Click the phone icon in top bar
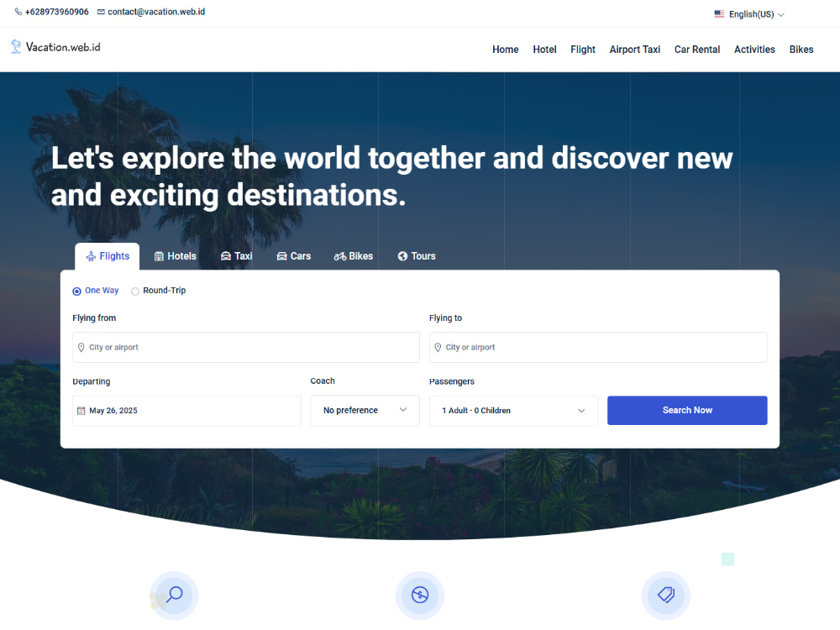 [x=18, y=12]
